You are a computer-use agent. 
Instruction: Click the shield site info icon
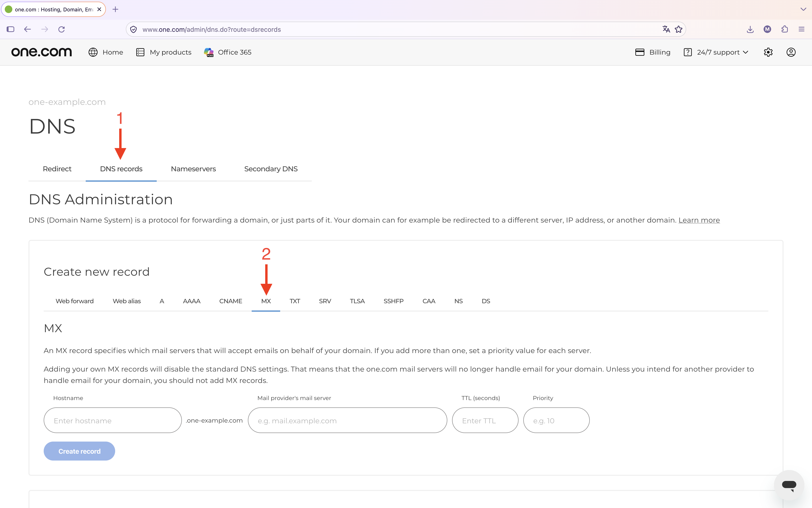[x=133, y=29]
